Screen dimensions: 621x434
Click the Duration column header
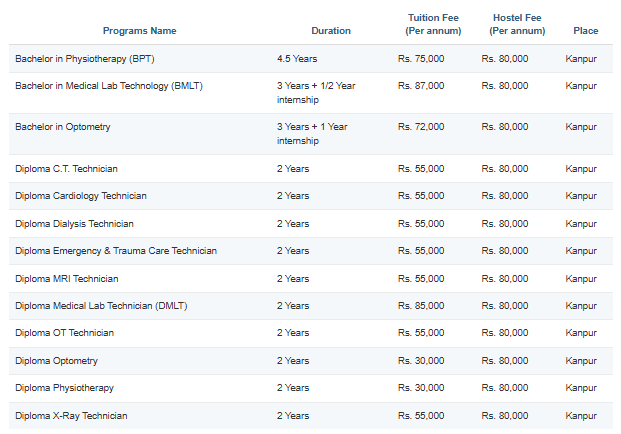331,31
